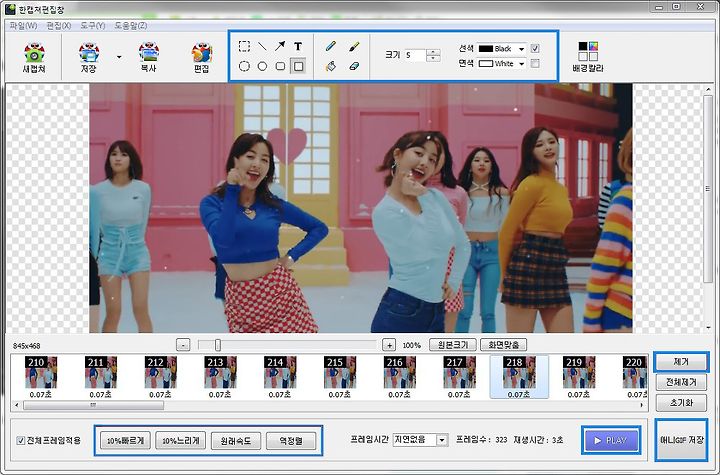Image resolution: width=720 pixels, height=475 pixels.
Task: Select frame thumbnail 216
Action: coord(399,377)
